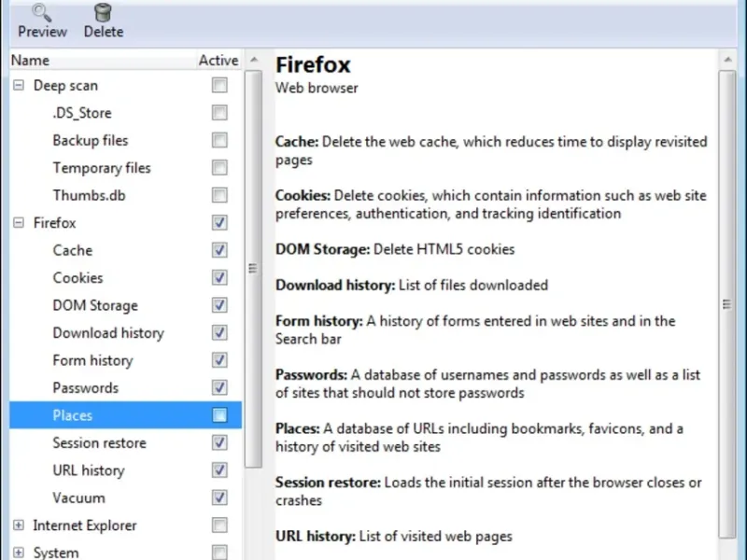This screenshot has width=747, height=560.
Task: Click the bold 'Cookies:' description label
Action: pos(303,196)
